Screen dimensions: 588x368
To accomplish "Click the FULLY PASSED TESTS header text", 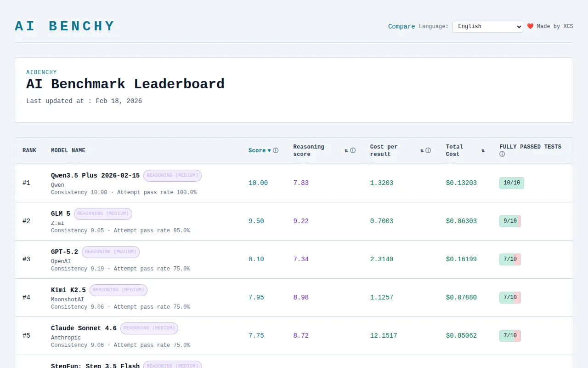I will [530, 147].
